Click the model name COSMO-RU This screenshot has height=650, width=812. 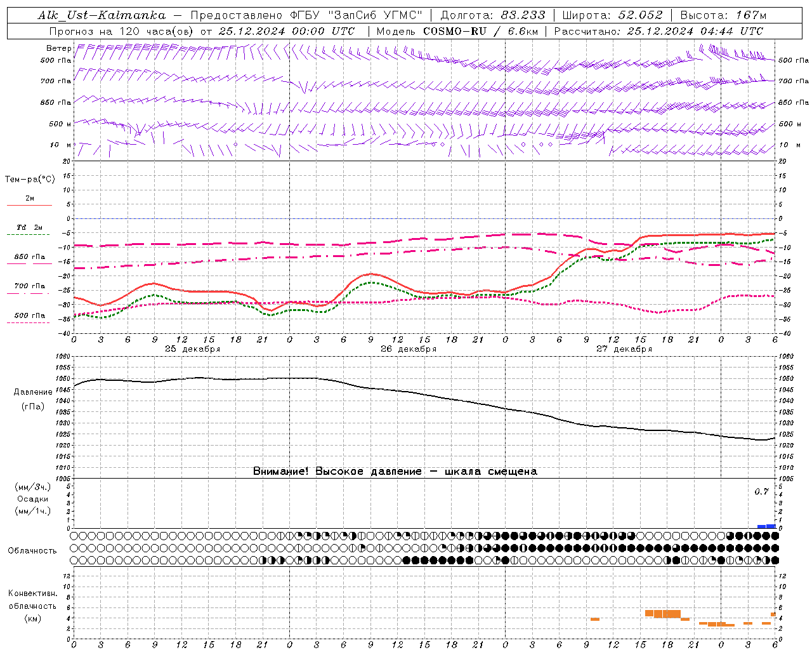click(455, 31)
